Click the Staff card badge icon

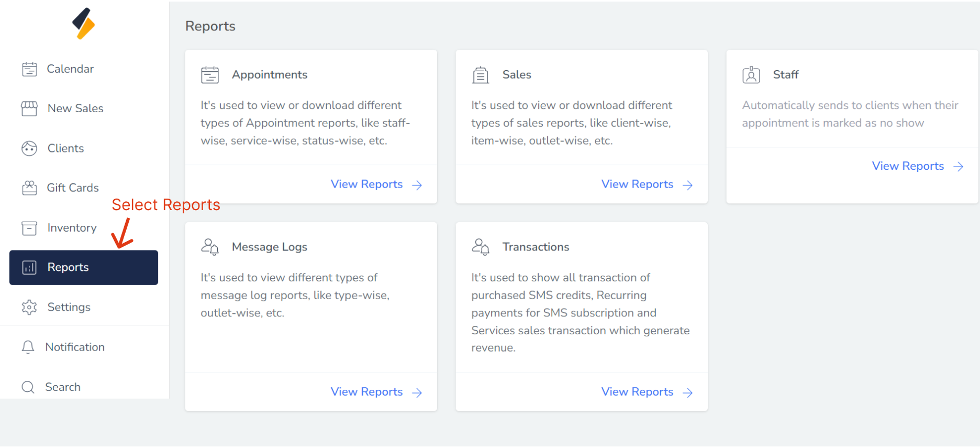pyautogui.click(x=751, y=75)
